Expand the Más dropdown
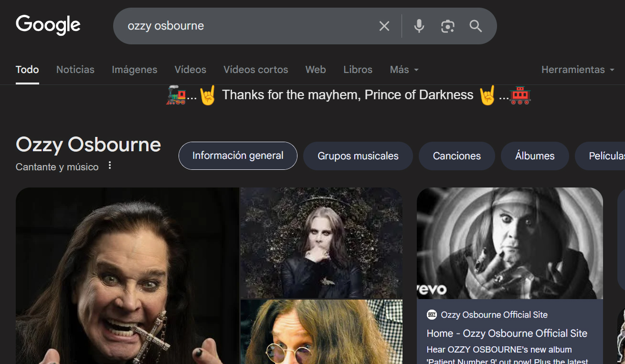Viewport: 625px width, 364px height. click(x=404, y=70)
